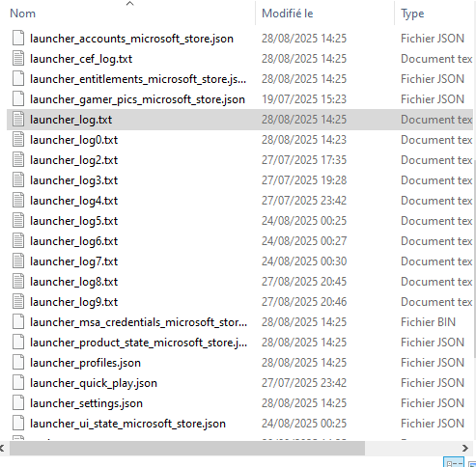Select the launcher_log9.txt text file icon

(18, 302)
